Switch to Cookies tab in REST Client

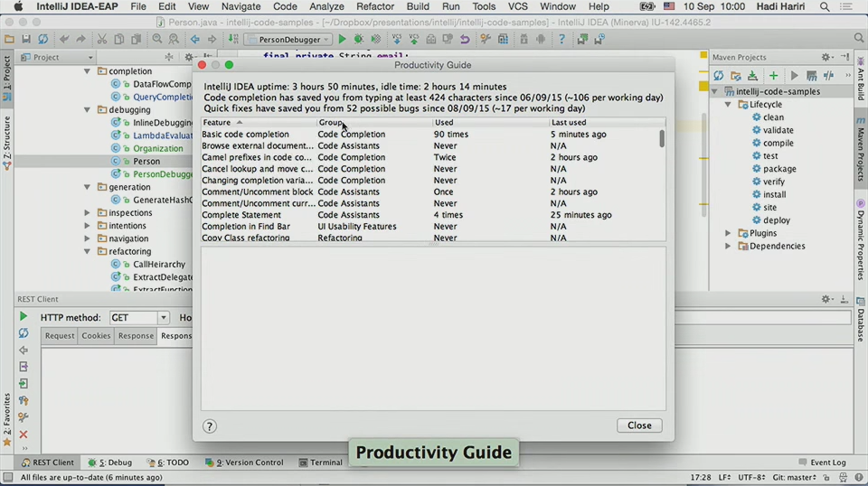96,336
